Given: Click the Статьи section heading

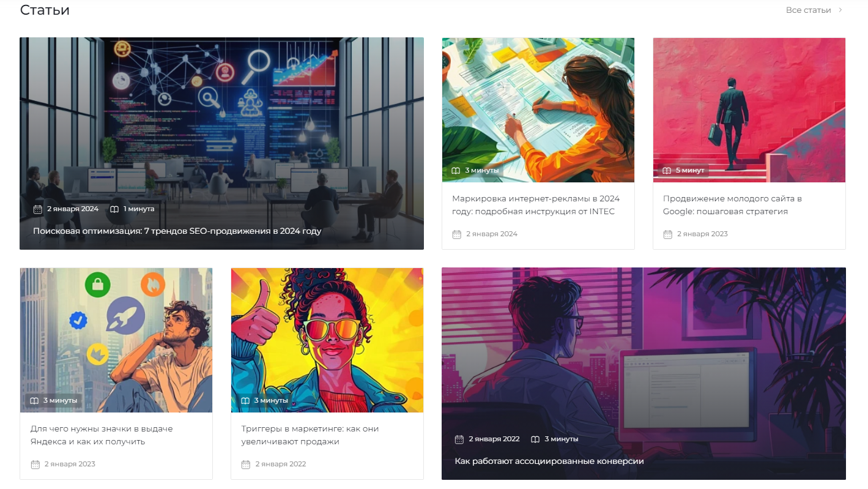Looking at the screenshot, I should click(45, 10).
